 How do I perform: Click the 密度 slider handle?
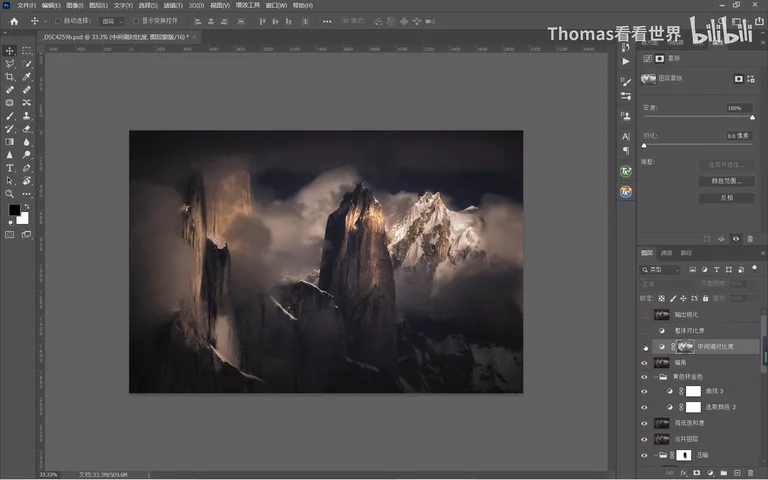(x=752, y=117)
